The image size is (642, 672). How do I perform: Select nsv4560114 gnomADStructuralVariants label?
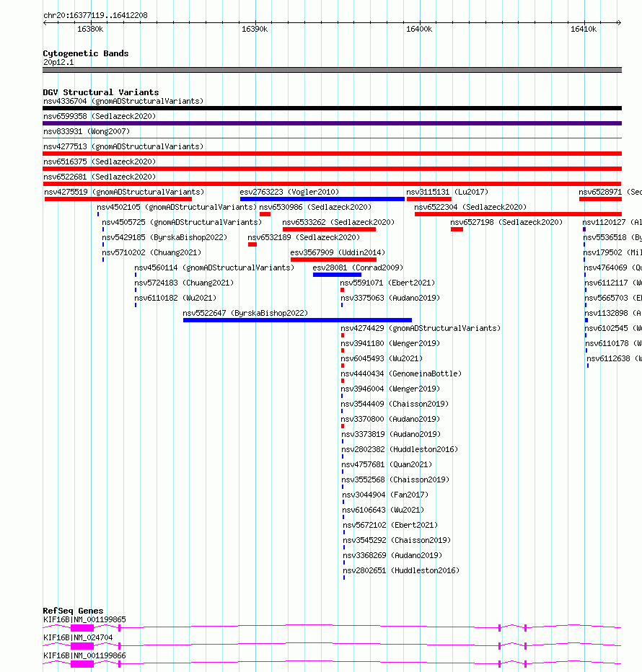click(x=214, y=268)
